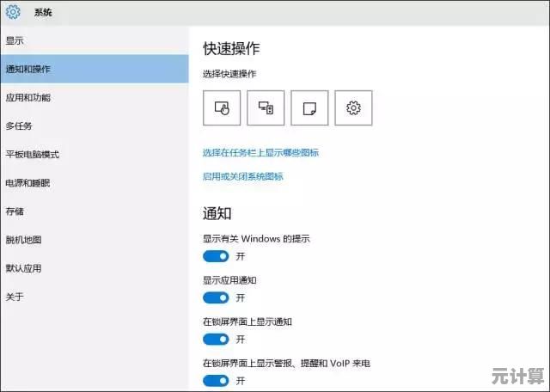Select 存储 in the sidebar
The height and width of the screenshot is (392, 550).
click(x=15, y=211)
